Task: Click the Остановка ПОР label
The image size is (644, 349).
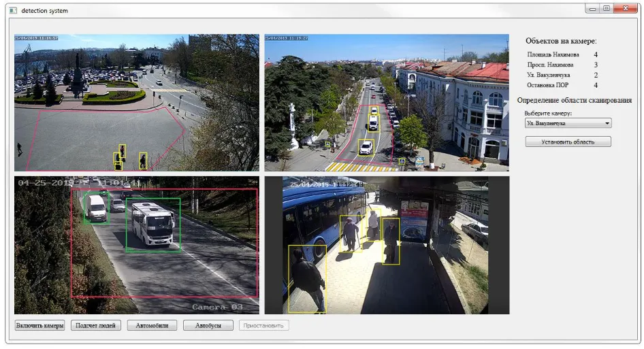Action: click(547, 85)
